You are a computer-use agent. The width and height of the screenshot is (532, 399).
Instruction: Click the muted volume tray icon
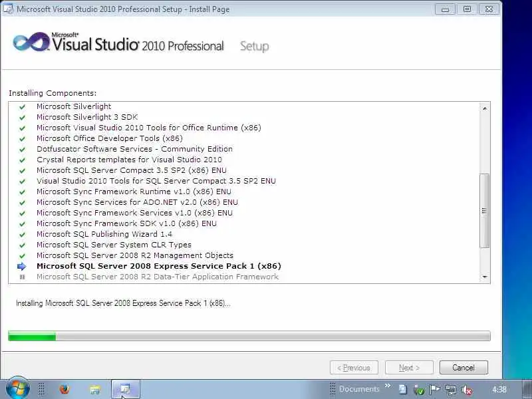pyautogui.click(x=467, y=390)
